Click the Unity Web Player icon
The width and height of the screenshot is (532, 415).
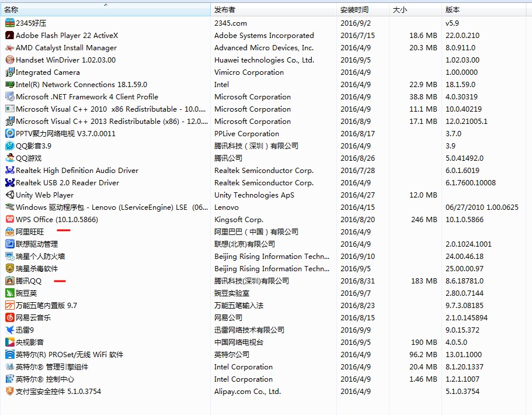[10, 195]
